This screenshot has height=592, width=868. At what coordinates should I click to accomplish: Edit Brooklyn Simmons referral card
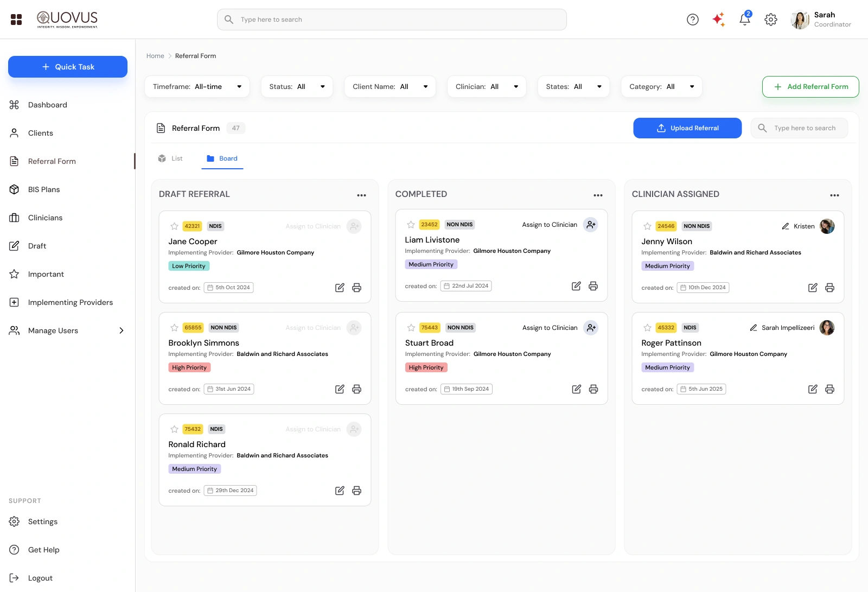pos(340,389)
